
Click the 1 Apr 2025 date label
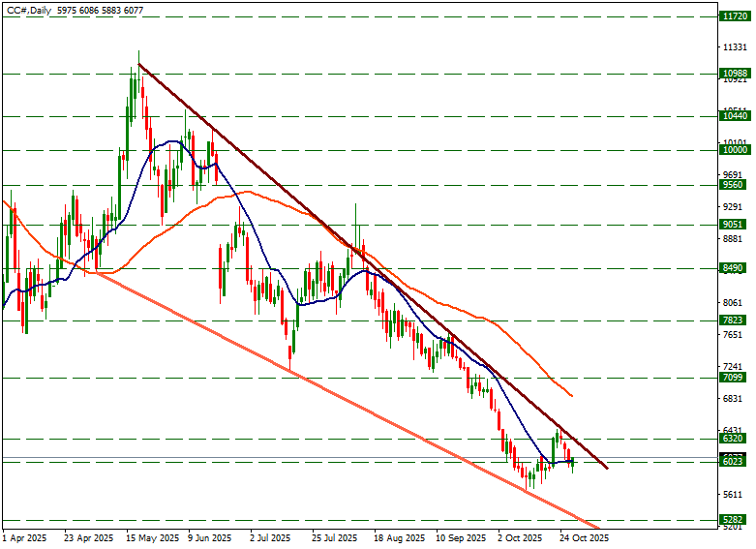(24, 537)
